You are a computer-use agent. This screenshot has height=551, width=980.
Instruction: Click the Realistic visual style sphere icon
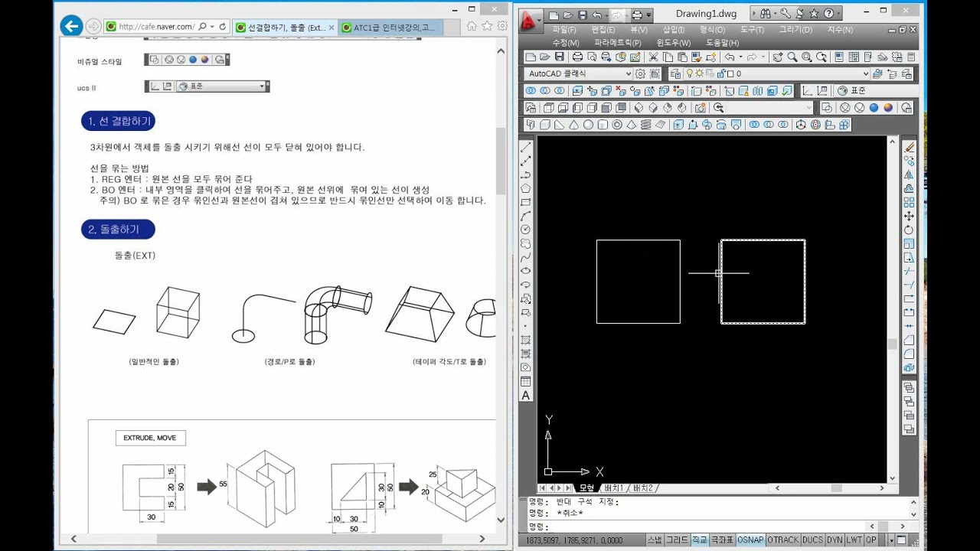click(874, 108)
